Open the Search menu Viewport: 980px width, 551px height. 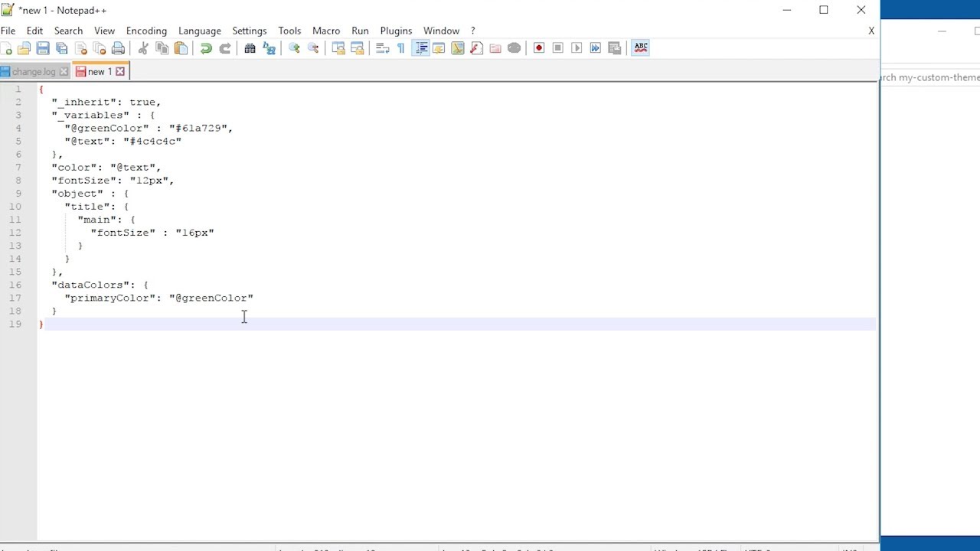(68, 31)
